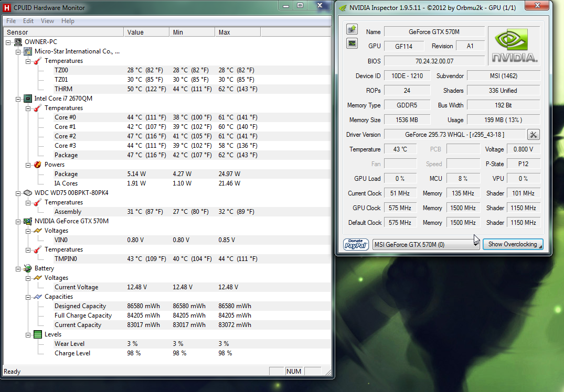Click the Min column header
Screen dimensions: 564x392
point(192,32)
